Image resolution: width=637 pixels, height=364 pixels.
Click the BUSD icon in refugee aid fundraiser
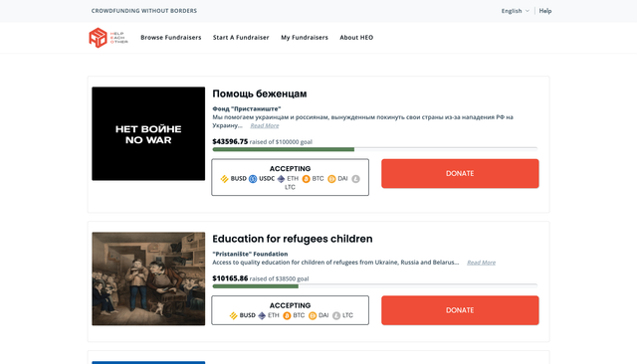[x=224, y=179]
